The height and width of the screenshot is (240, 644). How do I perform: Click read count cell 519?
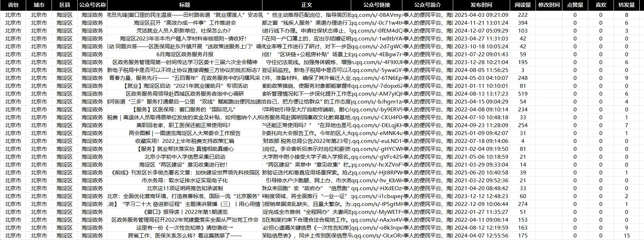[x=523, y=93]
